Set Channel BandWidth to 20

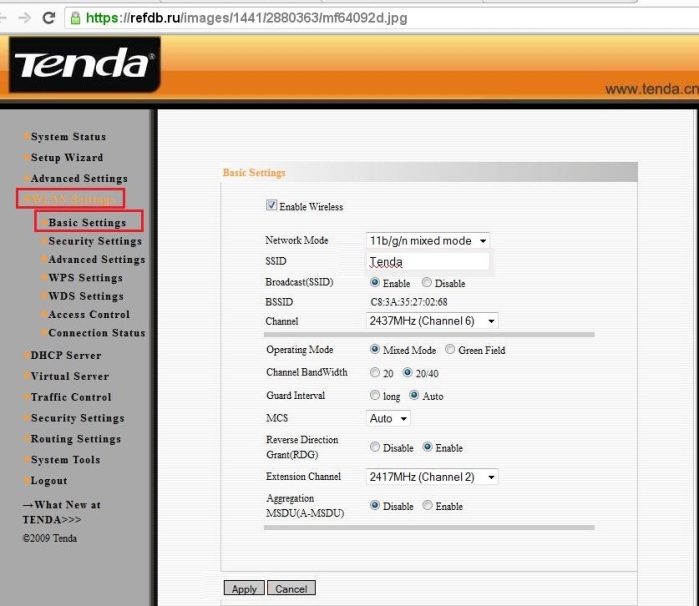point(374,372)
